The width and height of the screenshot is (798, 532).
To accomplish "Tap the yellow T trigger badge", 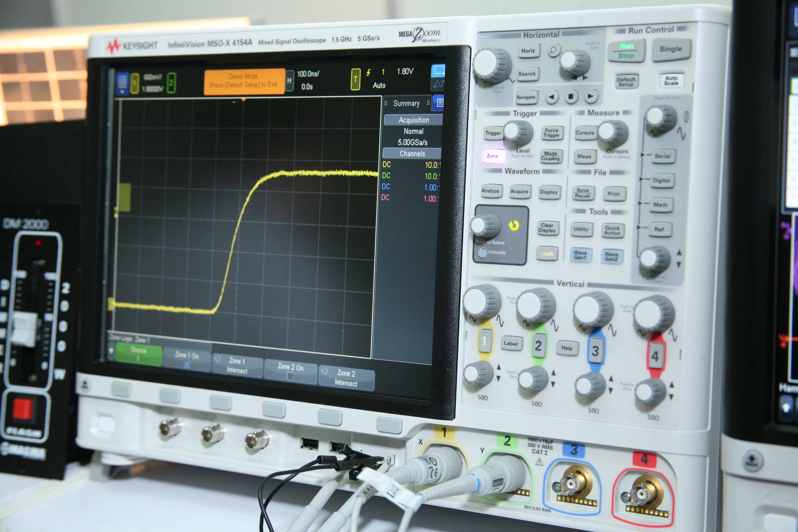I will [355, 79].
